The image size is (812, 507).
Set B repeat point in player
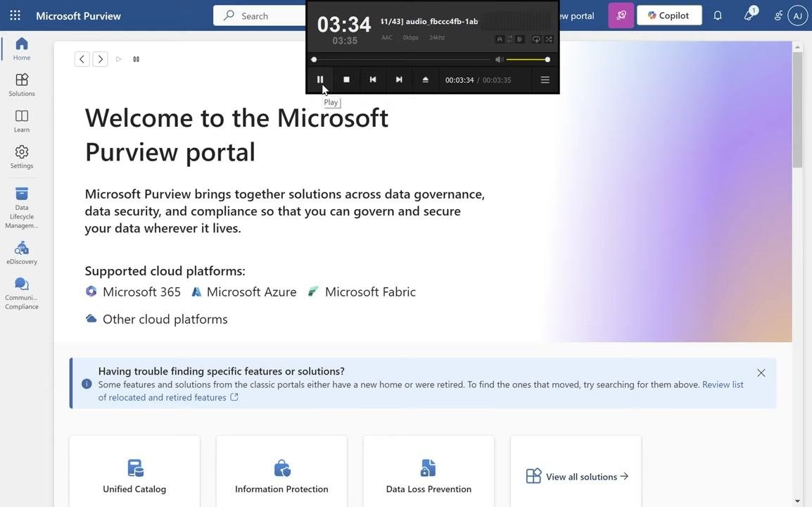[519, 39]
